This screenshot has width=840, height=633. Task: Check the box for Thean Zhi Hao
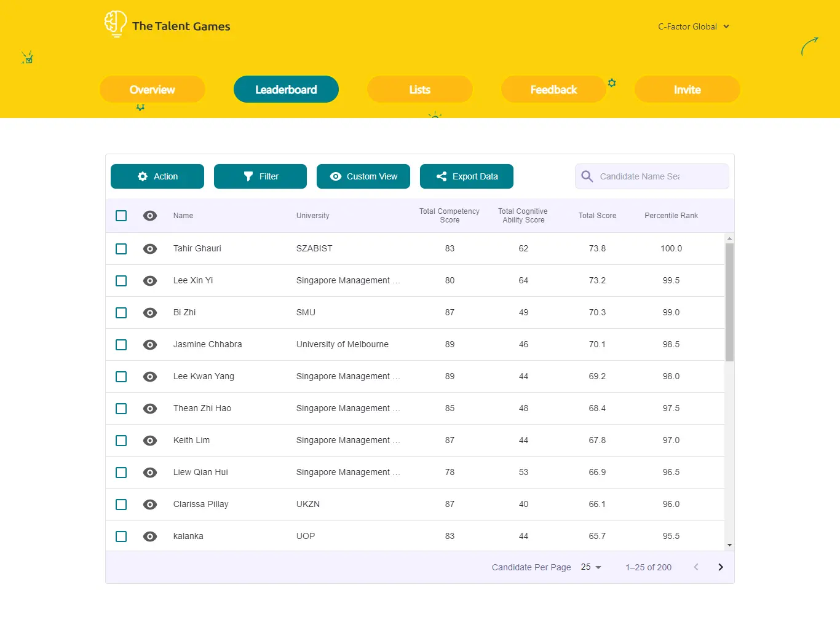point(121,409)
